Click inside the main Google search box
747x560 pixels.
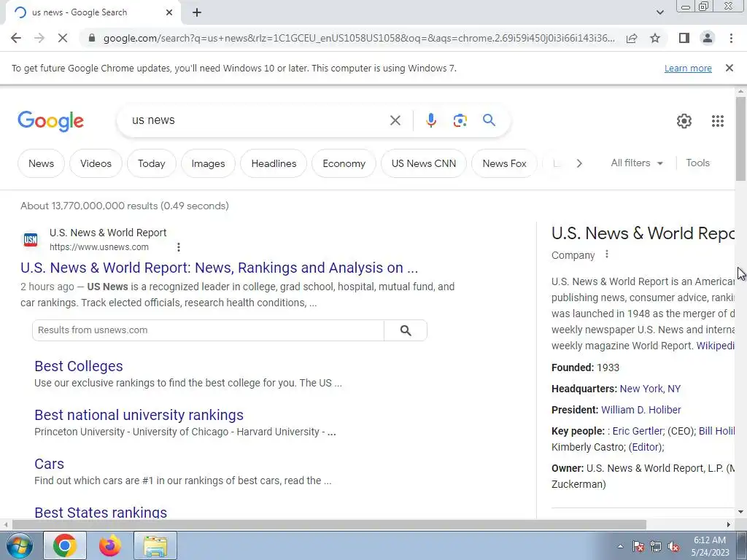pyautogui.click(x=258, y=120)
